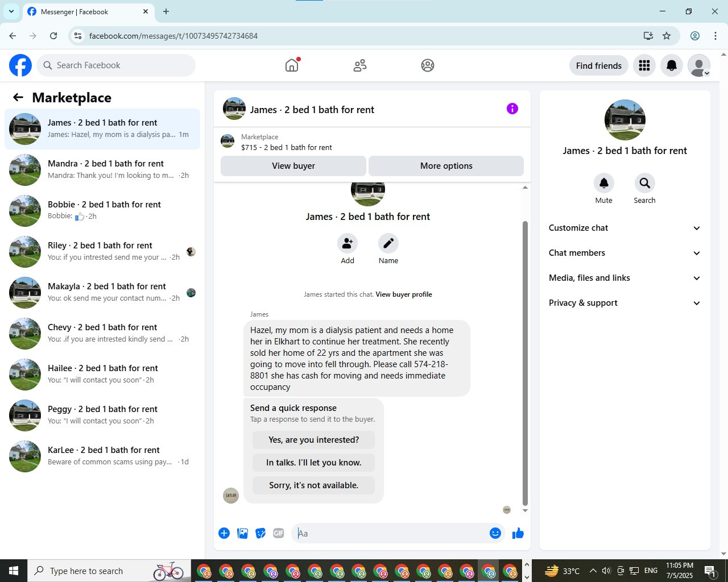Viewport: 728px width, 582px height.
Task: Click the listing thumbnail in right panel
Action: coord(625,120)
